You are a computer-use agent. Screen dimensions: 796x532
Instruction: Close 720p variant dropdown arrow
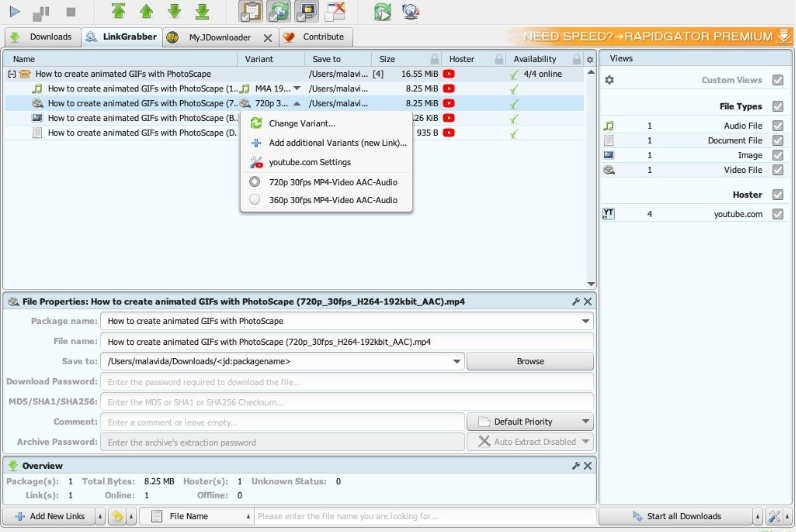click(297, 103)
